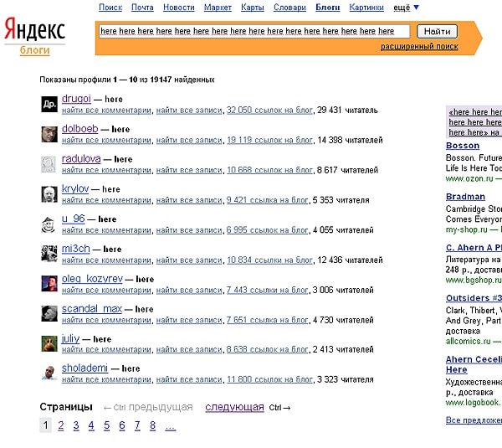Open 9 421 ссылка на блог link
Screen dimensions: 502x448
[268, 200]
